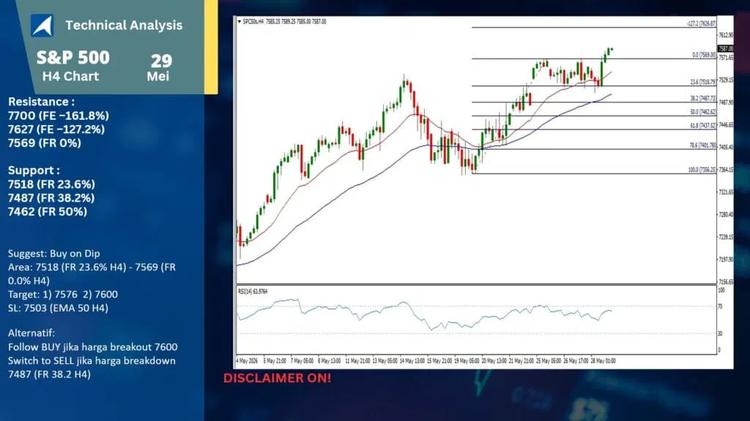Screen dimensions: 750x421
Task: Click the RSI axis value '30'
Action: (720, 333)
